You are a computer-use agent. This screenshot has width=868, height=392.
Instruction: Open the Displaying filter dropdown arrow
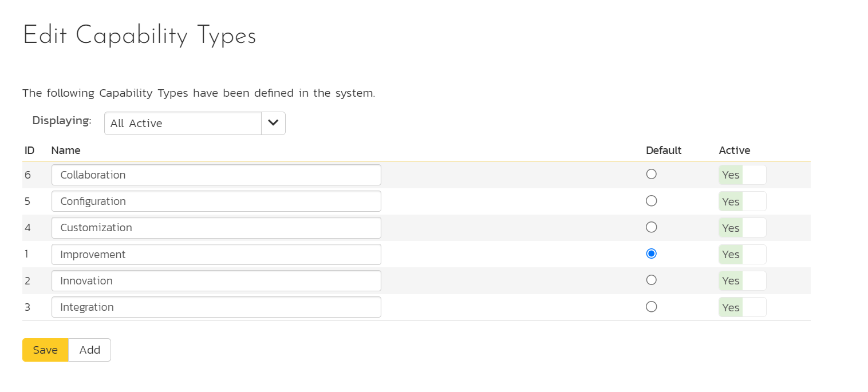click(273, 124)
